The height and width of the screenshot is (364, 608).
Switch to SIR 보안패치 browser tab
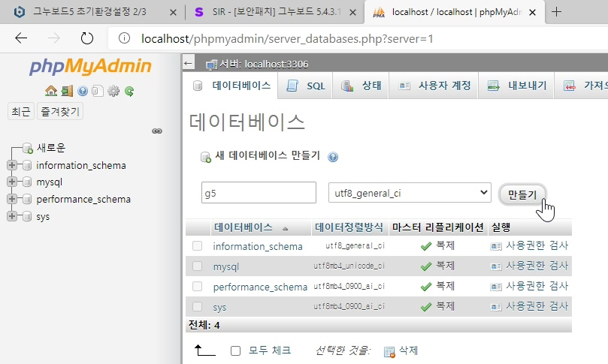pos(277,12)
